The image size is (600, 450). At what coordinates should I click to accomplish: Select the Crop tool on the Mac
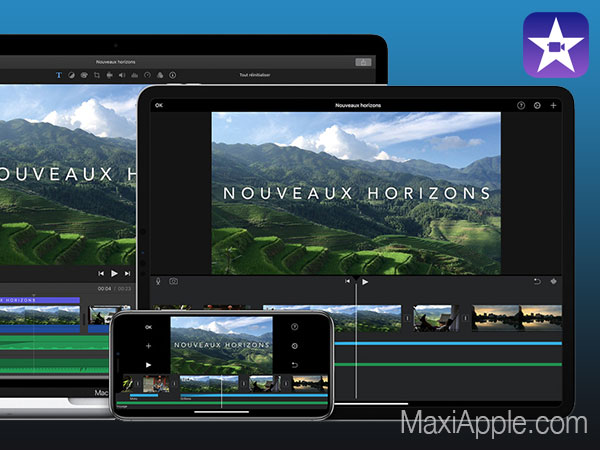(97, 75)
